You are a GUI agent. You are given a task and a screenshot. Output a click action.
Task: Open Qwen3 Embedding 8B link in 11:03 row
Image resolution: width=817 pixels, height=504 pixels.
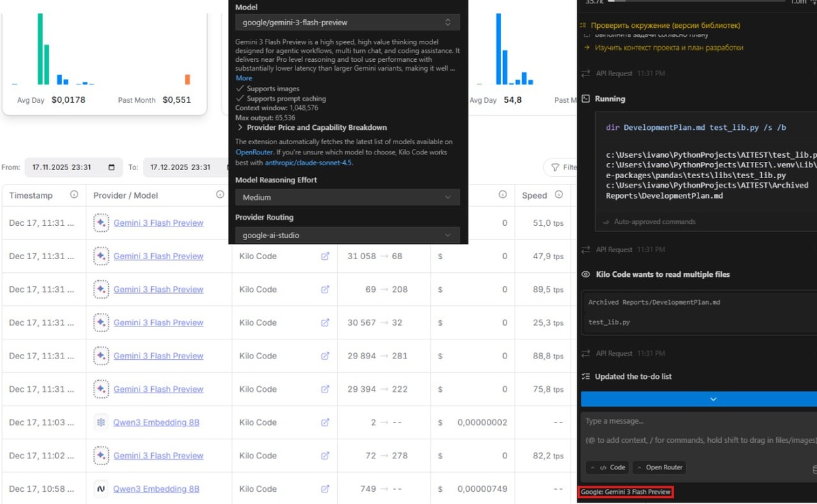pos(156,422)
